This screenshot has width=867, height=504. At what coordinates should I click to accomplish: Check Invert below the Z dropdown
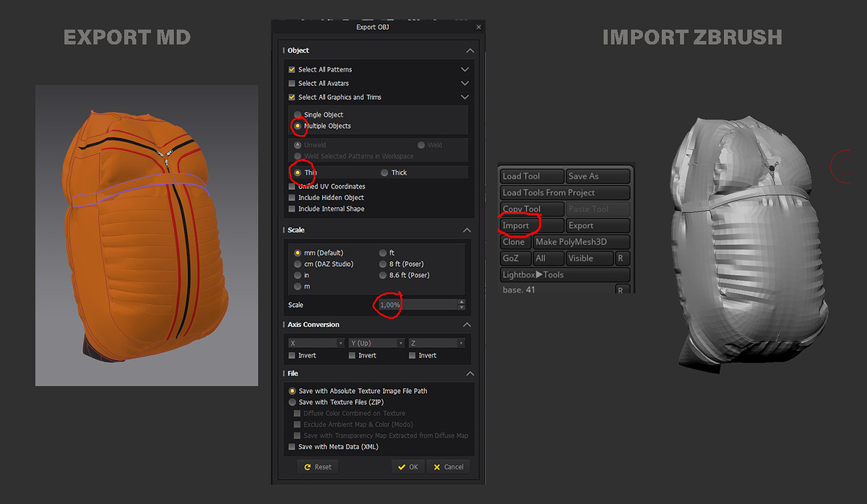413,356
